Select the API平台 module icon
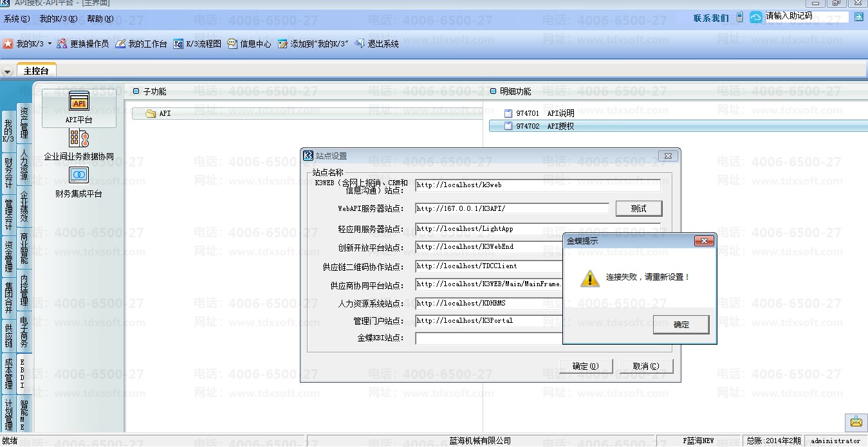Screen dimensions: 868x447 [79, 108]
